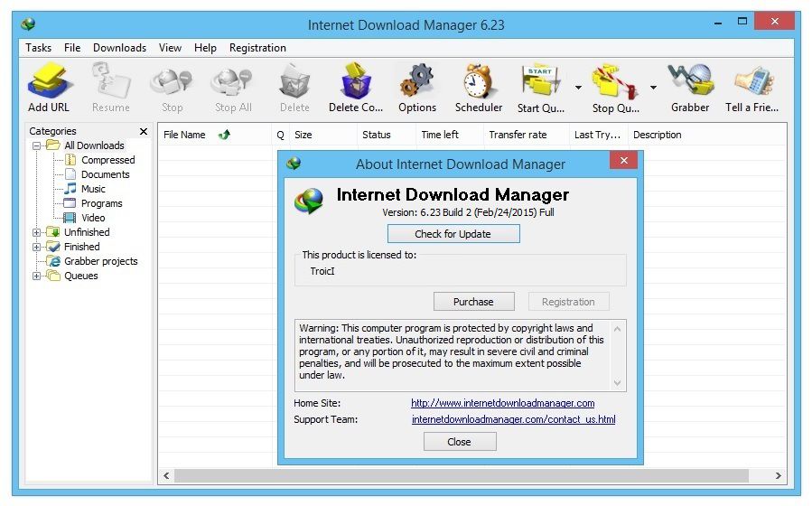Click the Tell a Friend icon

coord(753,80)
